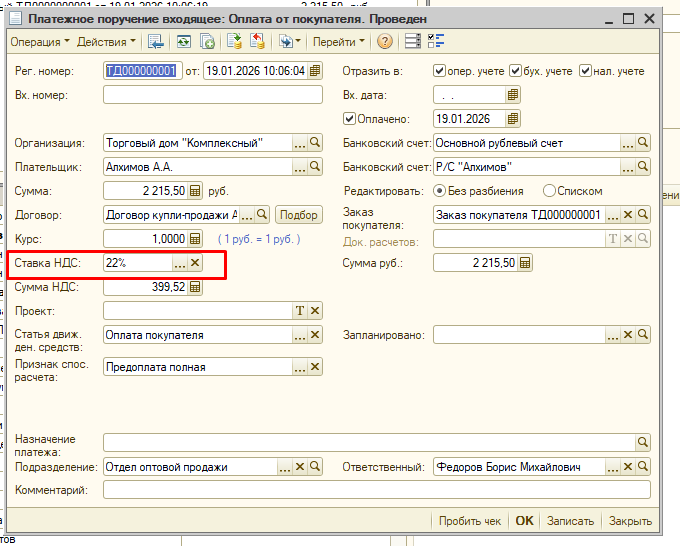The width and height of the screenshot is (680, 546).
Task: Open Федоров Борис Михайлович via magnifier icon
Action: point(643,467)
